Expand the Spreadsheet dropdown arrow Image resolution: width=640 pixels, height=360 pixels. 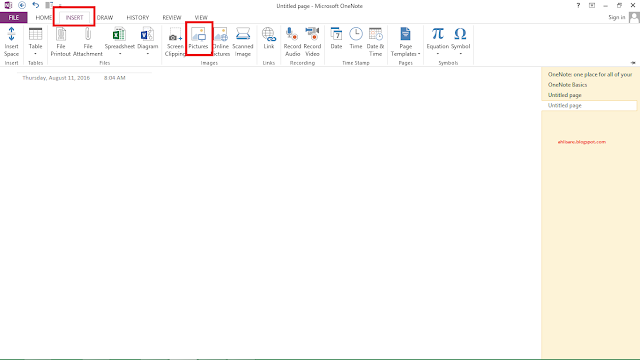[120, 54]
